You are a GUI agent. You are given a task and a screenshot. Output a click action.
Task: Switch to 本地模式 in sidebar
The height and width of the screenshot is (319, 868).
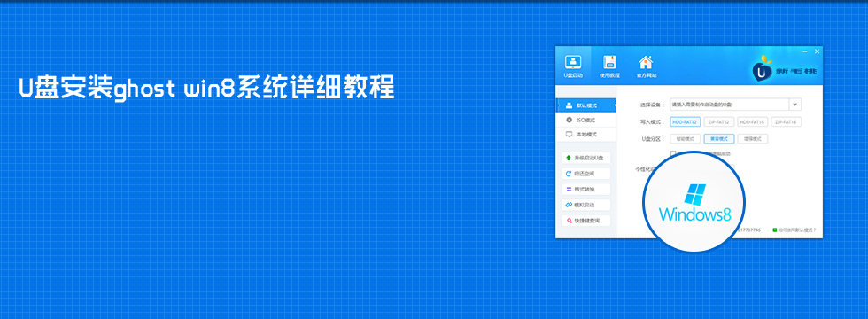[585, 135]
